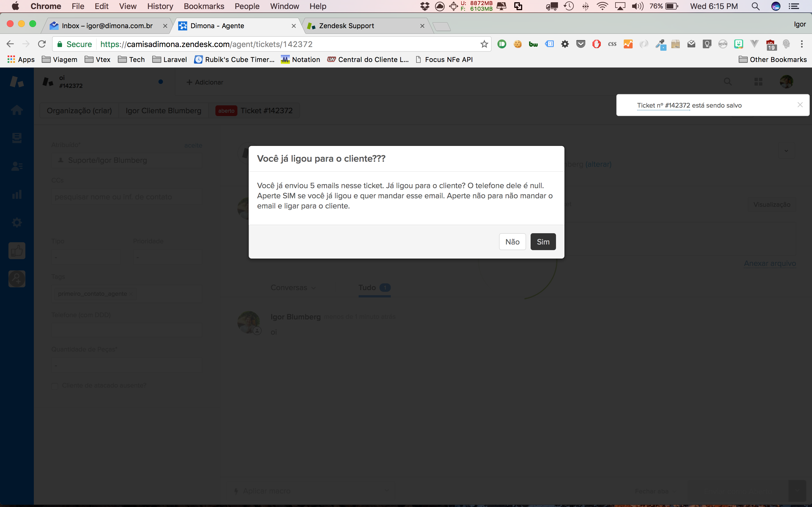Expand the Conversas filter dropdown
The height and width of the screenshot is (507, 812).
(293, 288)
